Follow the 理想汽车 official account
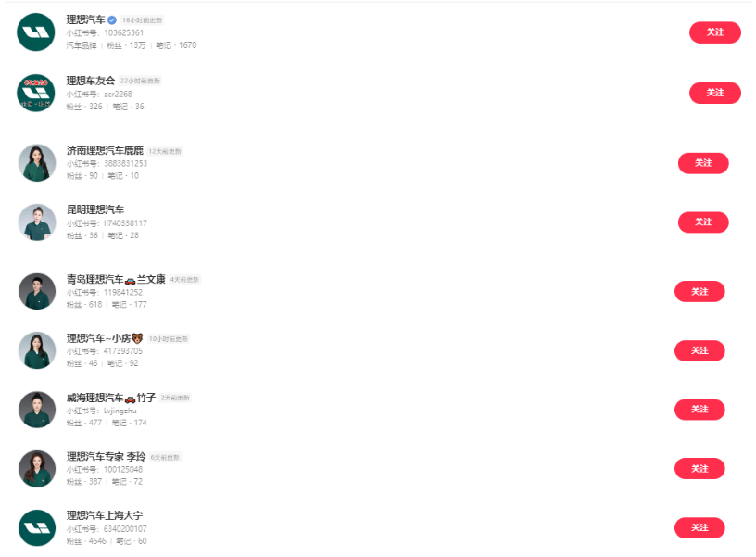This screenshot has width=756, height=557. pyautogui.click(x=714, y=32)
